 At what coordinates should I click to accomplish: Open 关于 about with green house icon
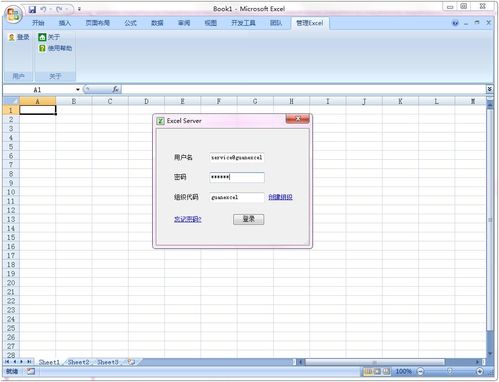coord(49,37)
